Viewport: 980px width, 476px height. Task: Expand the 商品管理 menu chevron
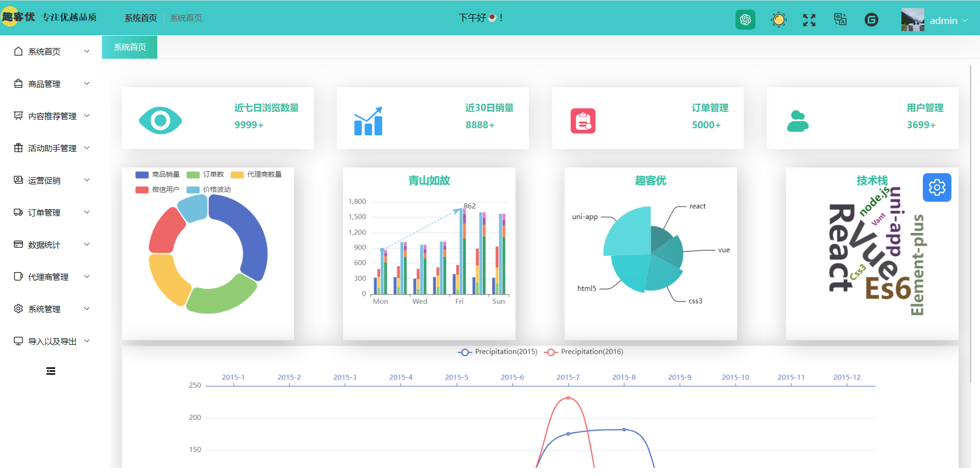click(x=87, y=83)
